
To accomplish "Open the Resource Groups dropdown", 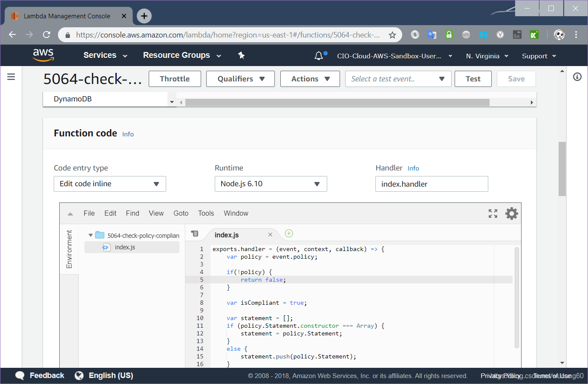I will coord(182,55).
